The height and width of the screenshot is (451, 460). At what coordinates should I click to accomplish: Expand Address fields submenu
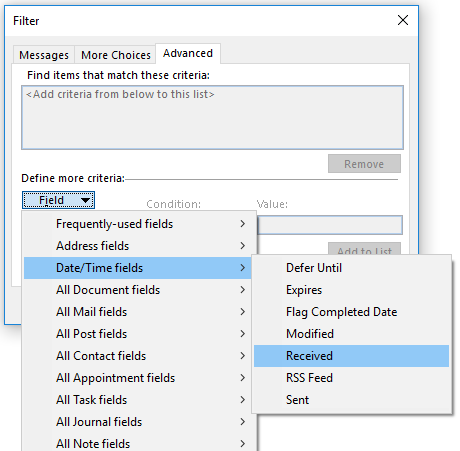click(139, 246)
